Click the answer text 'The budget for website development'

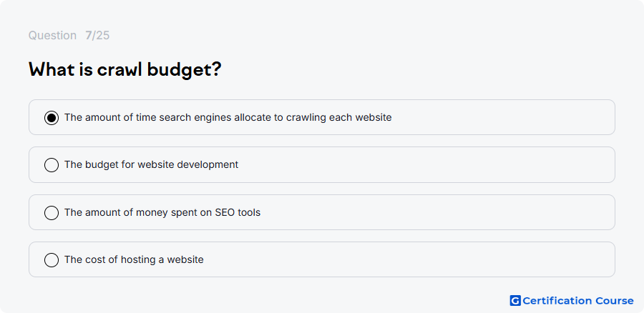(x=151, y=164)
